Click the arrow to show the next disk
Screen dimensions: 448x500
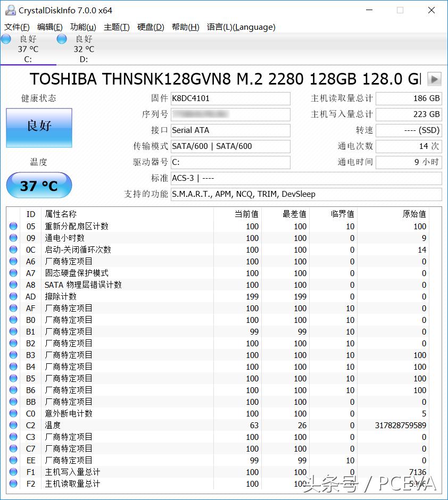tap(434, 79)
